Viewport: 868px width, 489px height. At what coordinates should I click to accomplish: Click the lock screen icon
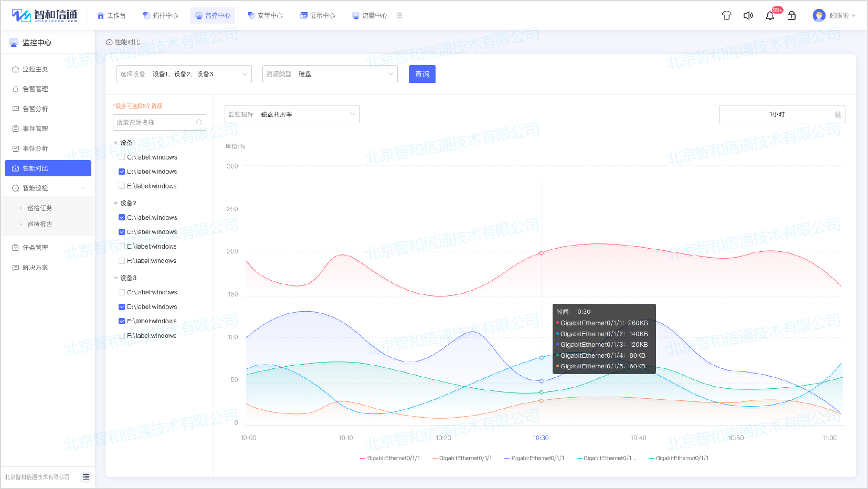[791, 16]
